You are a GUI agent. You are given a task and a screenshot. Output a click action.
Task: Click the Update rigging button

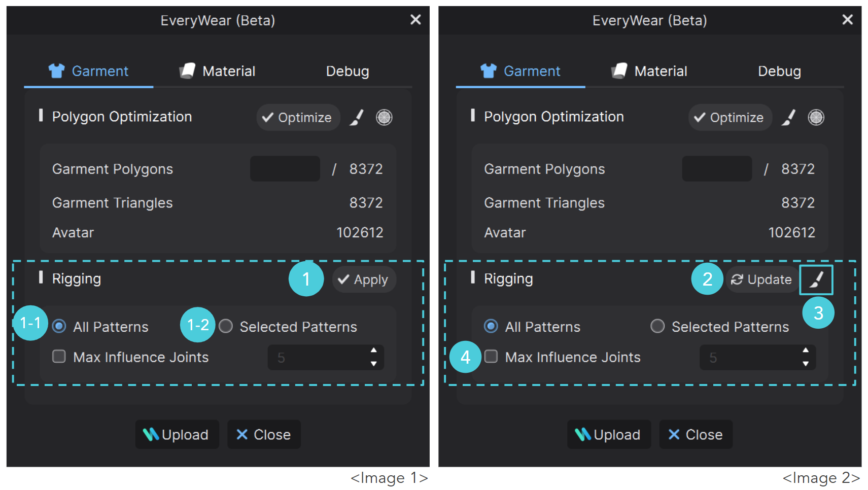[x=762, y=279]
